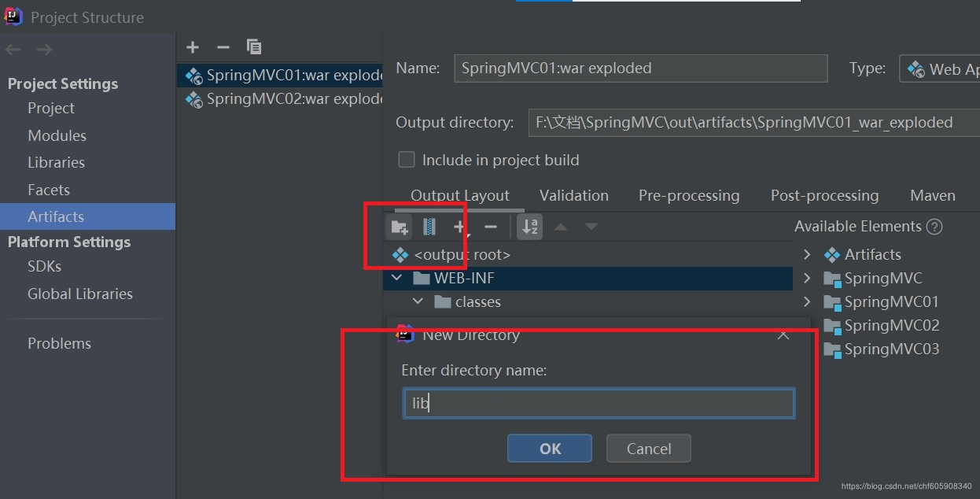The height and width of the screenshot is (499, 980).
Task: Open Modules settings page
Action: pos(57,135)
